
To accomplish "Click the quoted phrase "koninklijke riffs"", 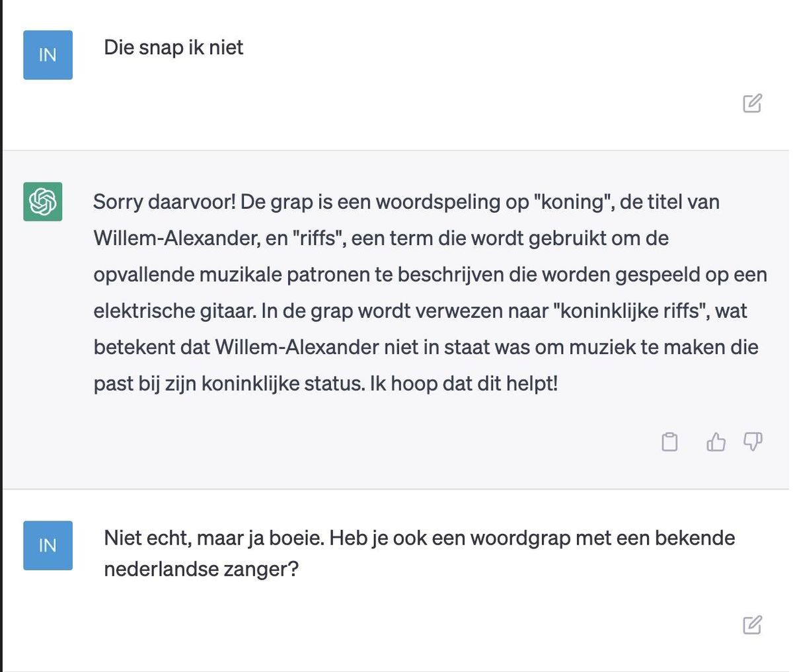I will pyautogui.click(x=632, y=311).
